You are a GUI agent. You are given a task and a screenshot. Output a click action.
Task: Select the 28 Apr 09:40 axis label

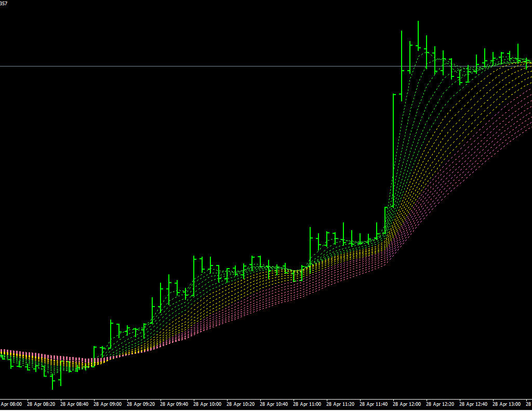coord(175,404)
